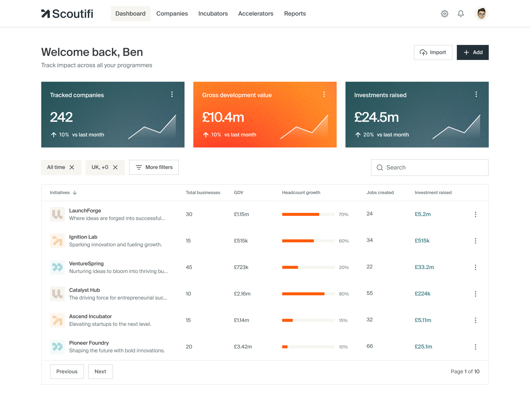
Task: Switch to the Companies tab
Action: [x=172, y=14]
